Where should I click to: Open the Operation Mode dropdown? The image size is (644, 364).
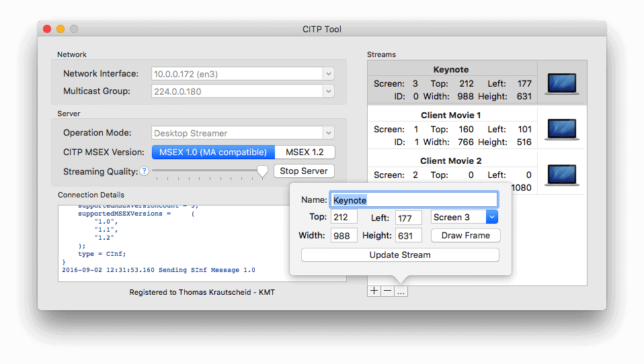(x=329, y=133)
